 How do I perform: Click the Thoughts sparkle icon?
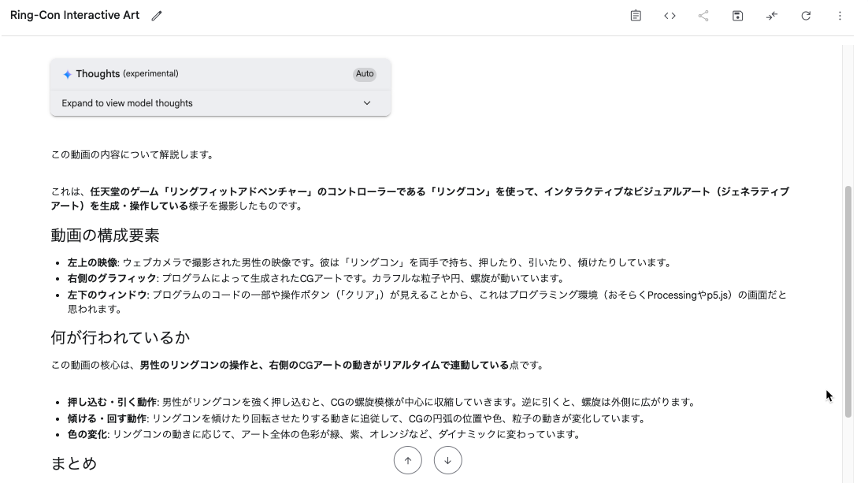[67, 74]
